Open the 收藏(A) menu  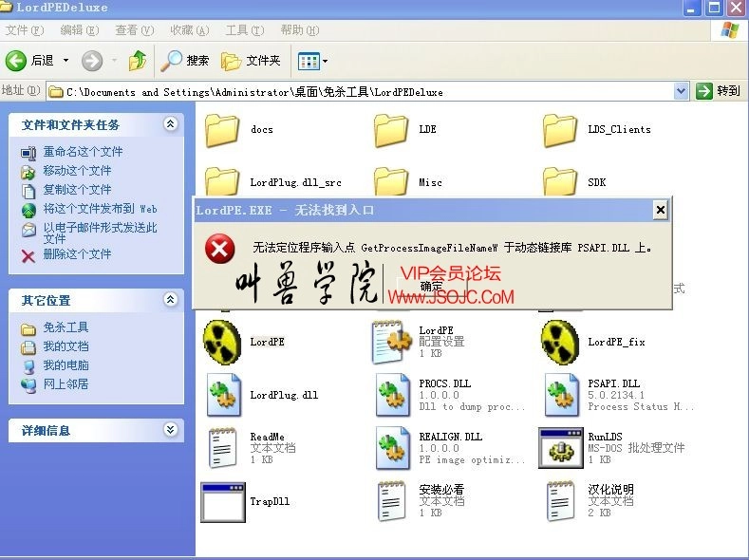[190, 30]
